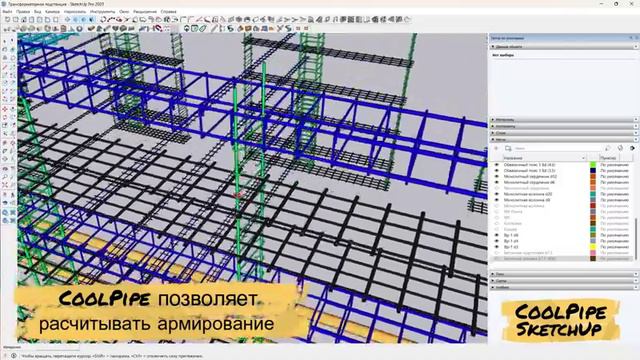Screen dimensions: 640x360
Task: Pin the default tray with the pin icon
Action: coord(631,38)
